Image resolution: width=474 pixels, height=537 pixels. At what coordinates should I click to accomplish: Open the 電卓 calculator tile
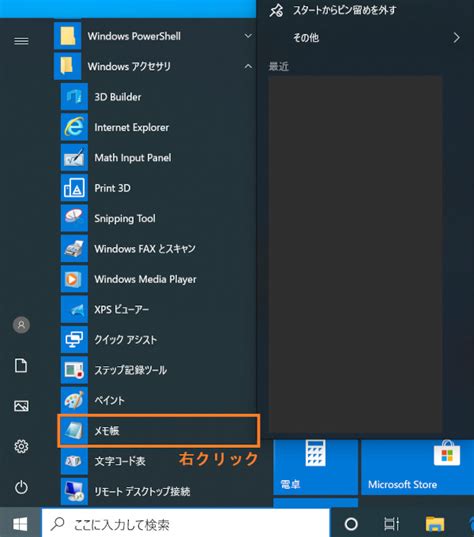point(315,467)
